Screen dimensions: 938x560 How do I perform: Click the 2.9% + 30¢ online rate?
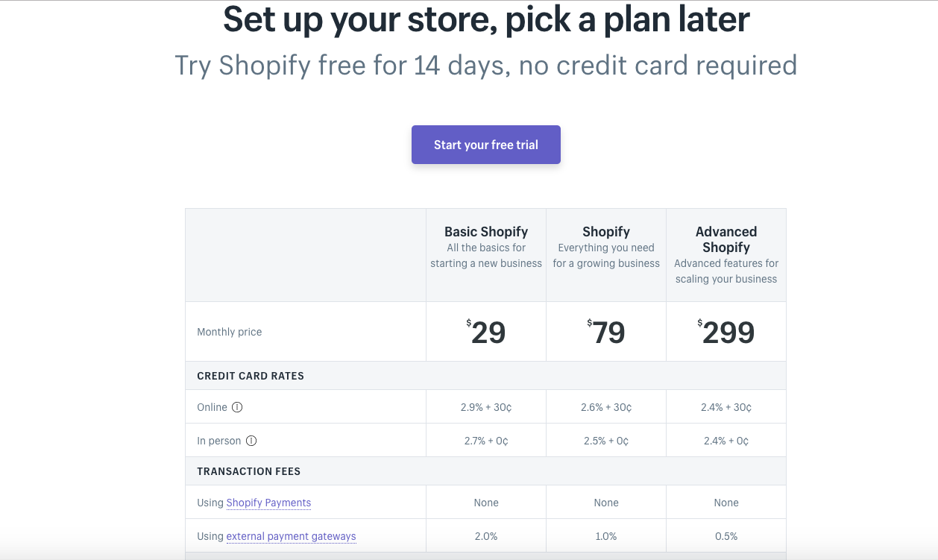pos(486,407)
